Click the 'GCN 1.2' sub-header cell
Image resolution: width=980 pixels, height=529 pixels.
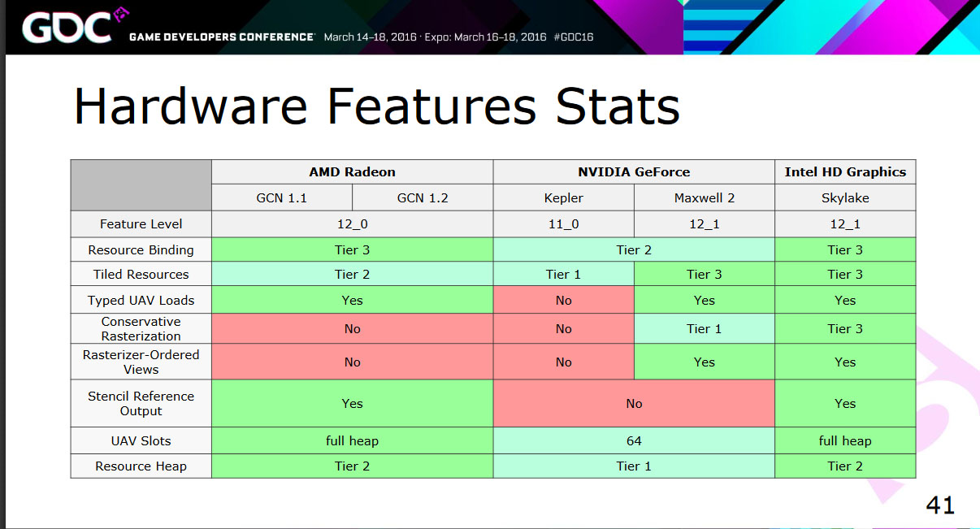coord(423,198)
